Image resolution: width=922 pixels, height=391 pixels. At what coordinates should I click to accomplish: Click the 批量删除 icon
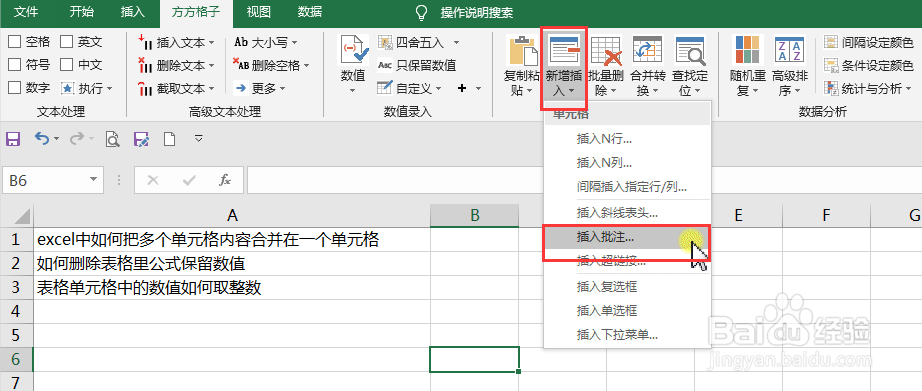pyautogui.click(x=606, y=50)
